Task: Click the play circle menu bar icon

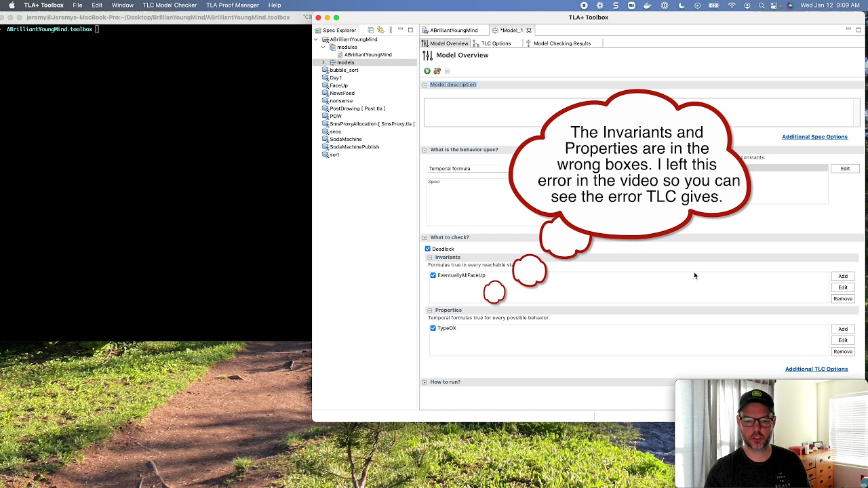Action: (x=697, y=5)
